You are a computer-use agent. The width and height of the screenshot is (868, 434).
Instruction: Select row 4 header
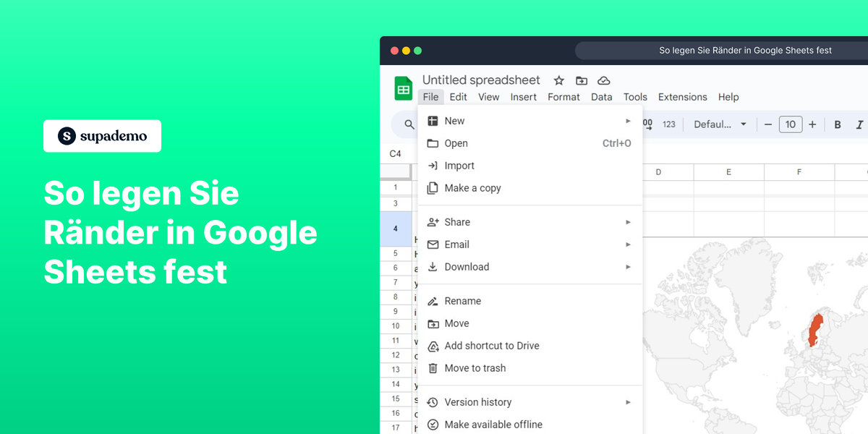point(396,229)
